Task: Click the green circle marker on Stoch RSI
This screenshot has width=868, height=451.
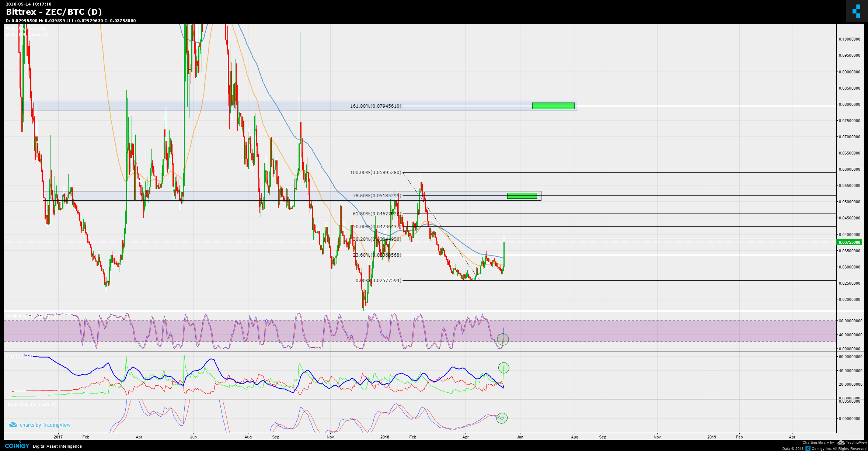Action: [x=503, y=339]
